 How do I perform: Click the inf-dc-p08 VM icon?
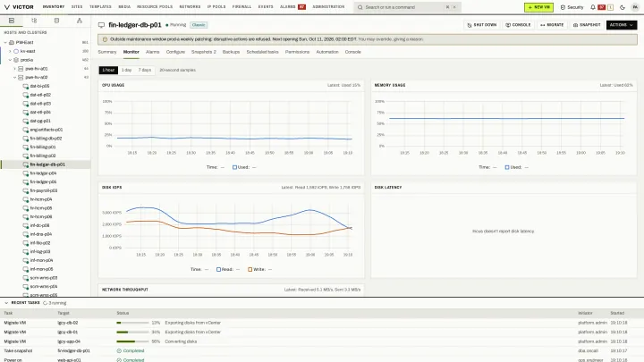coord(25,225)
